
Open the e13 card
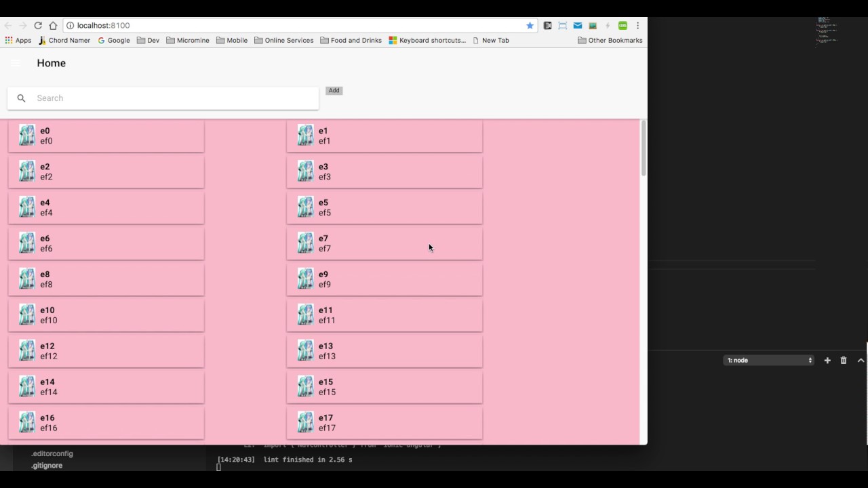(384, 351)
